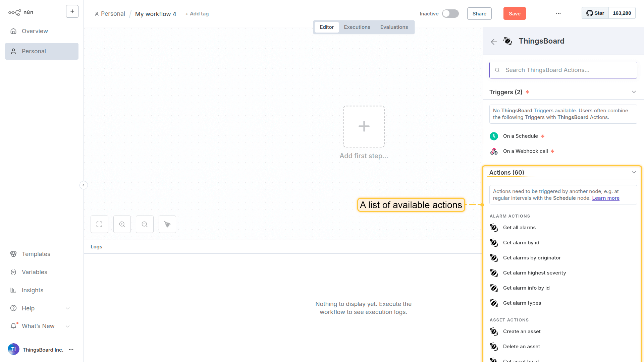Viewport: 644px width, 362px height.
Task: Click the fit-to-view canvas icon
Action: tap(99, 224)
